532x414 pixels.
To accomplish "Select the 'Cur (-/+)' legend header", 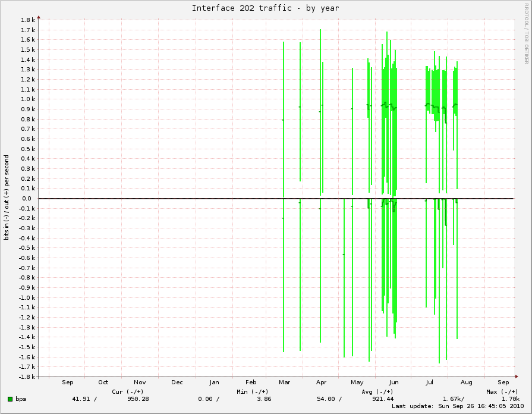I will click(128, 391).
